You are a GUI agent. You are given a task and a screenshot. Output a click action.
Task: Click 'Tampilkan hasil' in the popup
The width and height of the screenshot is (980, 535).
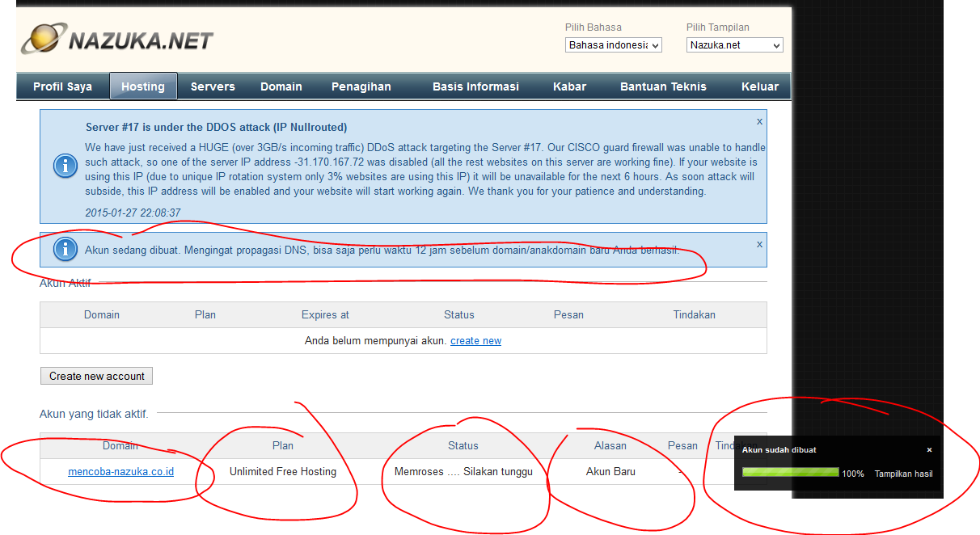[x=903, y=474]
